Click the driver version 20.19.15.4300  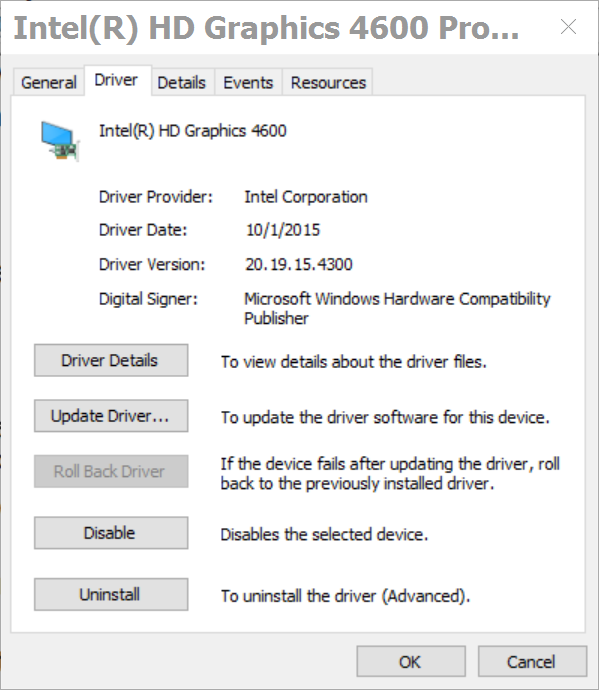click(x=299, y=264)
